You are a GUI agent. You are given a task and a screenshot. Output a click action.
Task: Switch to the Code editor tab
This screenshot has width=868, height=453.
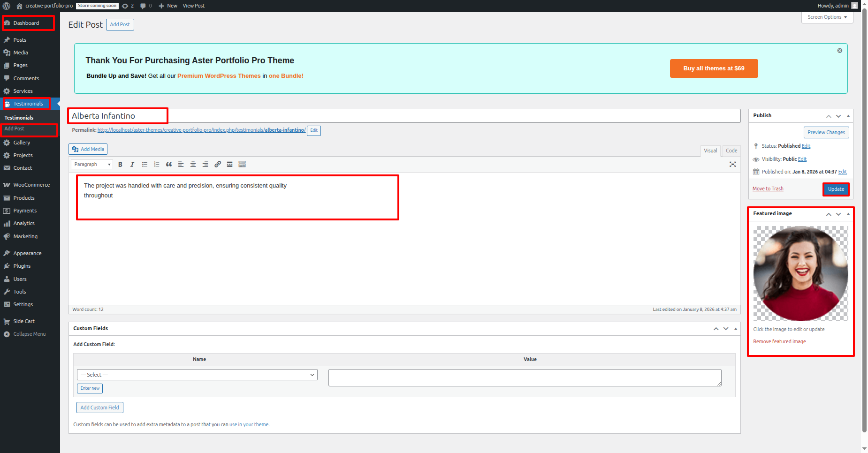click(x=731, y=151)
